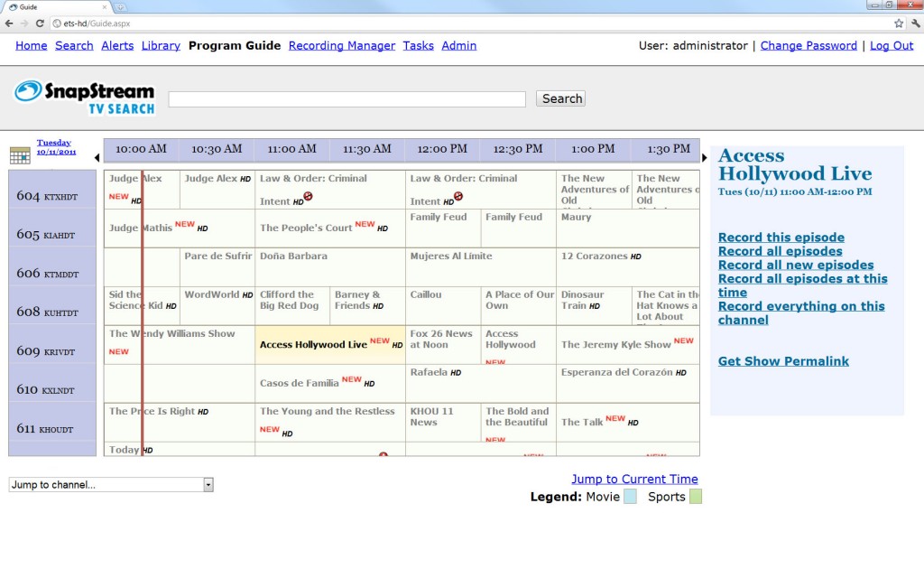Open the Alerts section
924x578 pixels.
tap(117, 45)
